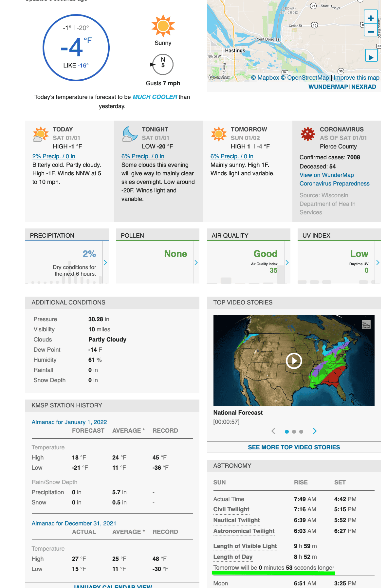The width and height of the screenshot is (387, 588).
Task: Click the Humidity 61 % value
Action: 95,360
